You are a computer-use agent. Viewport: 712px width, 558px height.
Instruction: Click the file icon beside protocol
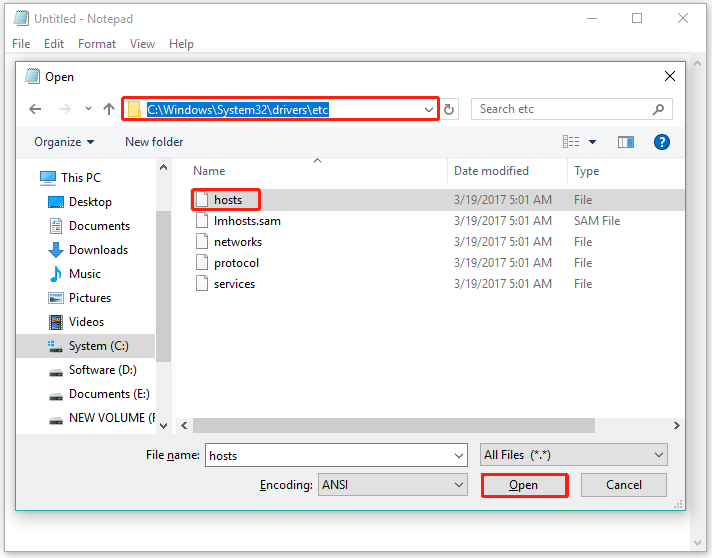point(202,262)
